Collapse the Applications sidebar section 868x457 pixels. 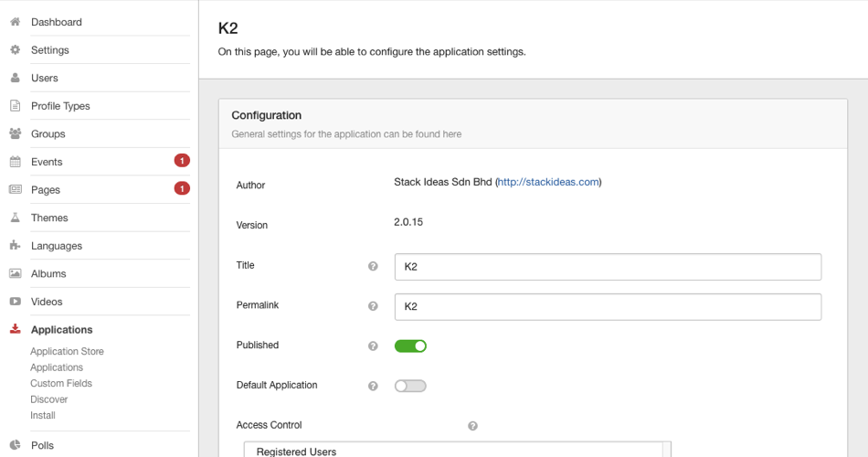61,330
